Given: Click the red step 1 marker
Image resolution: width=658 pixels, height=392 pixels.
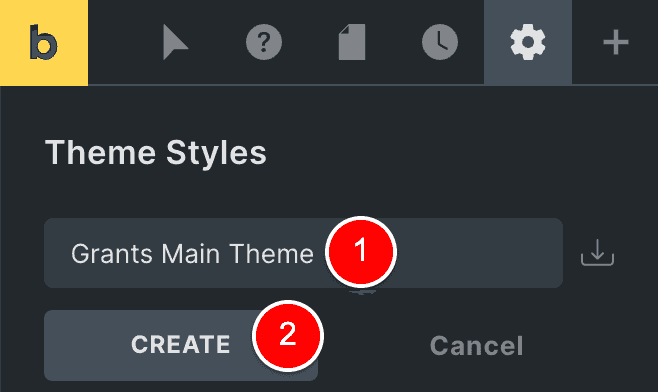Looking at the screenshot, I should [361, 251].
